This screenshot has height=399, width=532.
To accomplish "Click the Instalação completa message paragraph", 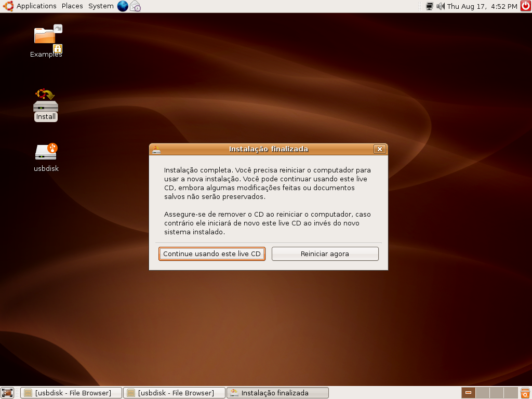I will (268, 183).
